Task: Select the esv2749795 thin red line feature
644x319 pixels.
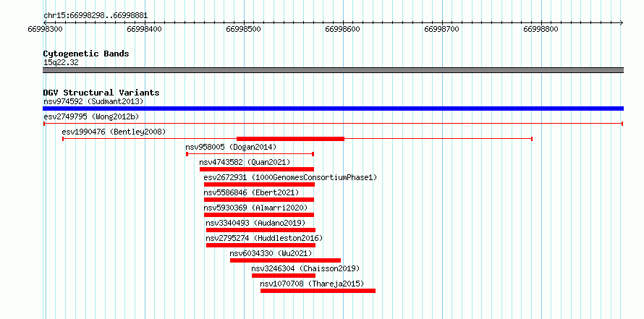Action: 333,124
